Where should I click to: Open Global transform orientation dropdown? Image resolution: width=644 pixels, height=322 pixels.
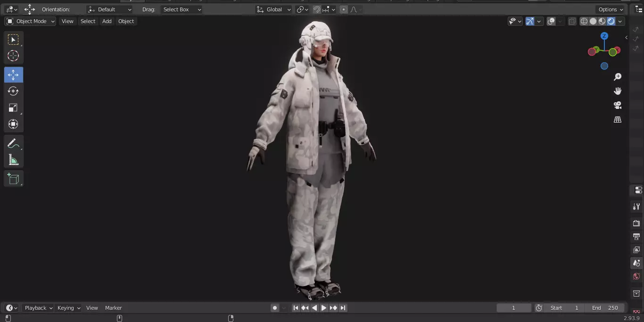[x=274, y=9]
